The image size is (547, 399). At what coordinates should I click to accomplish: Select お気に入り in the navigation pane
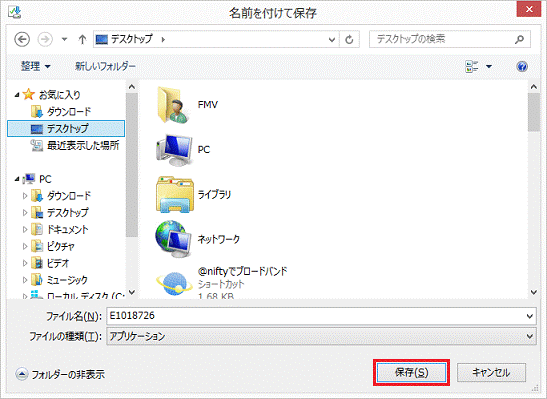coord(59,95)
